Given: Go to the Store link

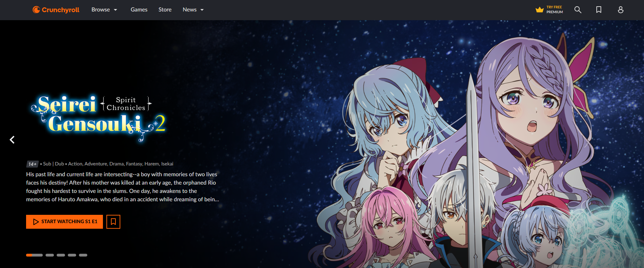Looking at the screenshot, I should (x=165, y=10).
